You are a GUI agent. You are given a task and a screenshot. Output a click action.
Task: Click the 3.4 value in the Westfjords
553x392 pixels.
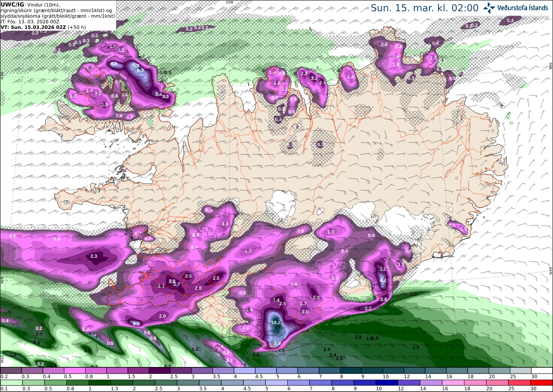(x=159, y=94)
